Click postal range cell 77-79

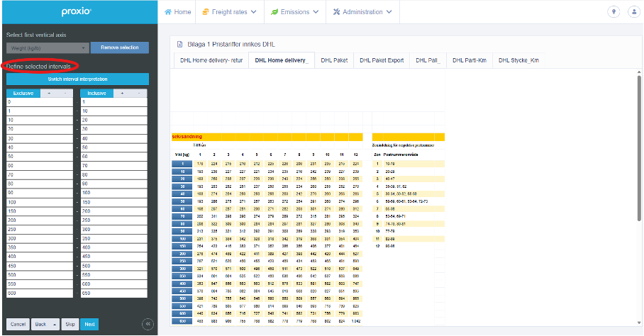(390, 231)
